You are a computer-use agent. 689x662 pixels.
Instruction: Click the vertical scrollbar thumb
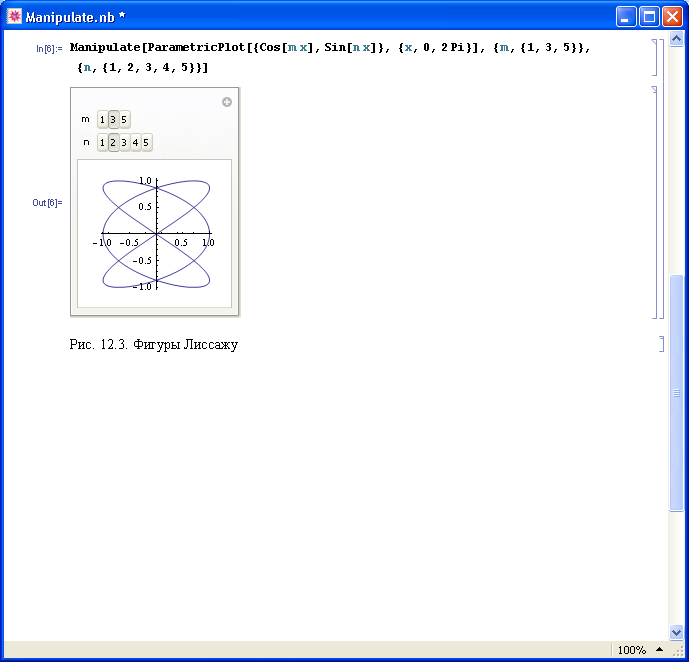click(676, 393)
